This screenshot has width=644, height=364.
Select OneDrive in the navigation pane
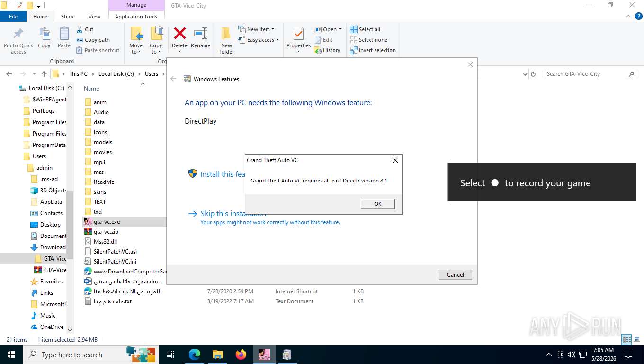pos(52,327)
